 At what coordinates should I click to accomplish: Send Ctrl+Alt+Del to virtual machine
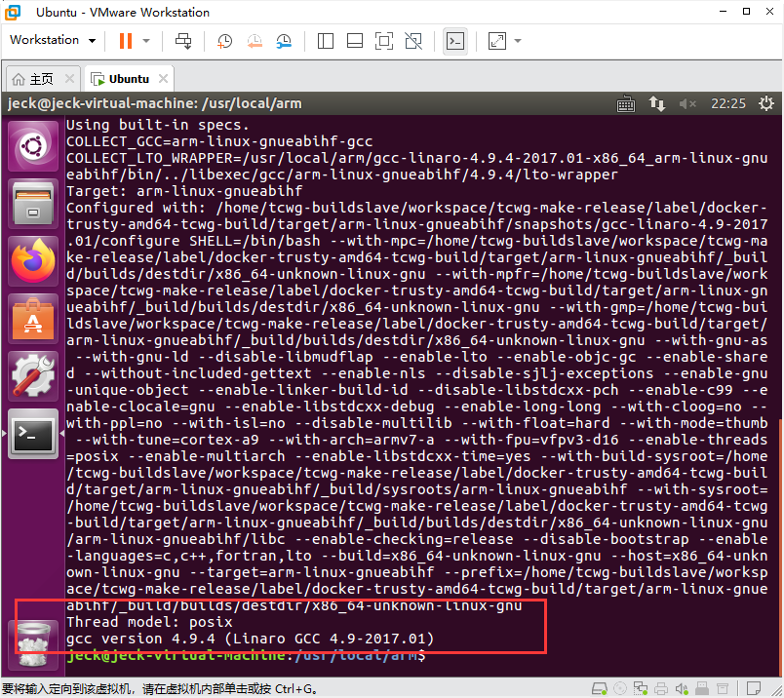coord(183,41)
